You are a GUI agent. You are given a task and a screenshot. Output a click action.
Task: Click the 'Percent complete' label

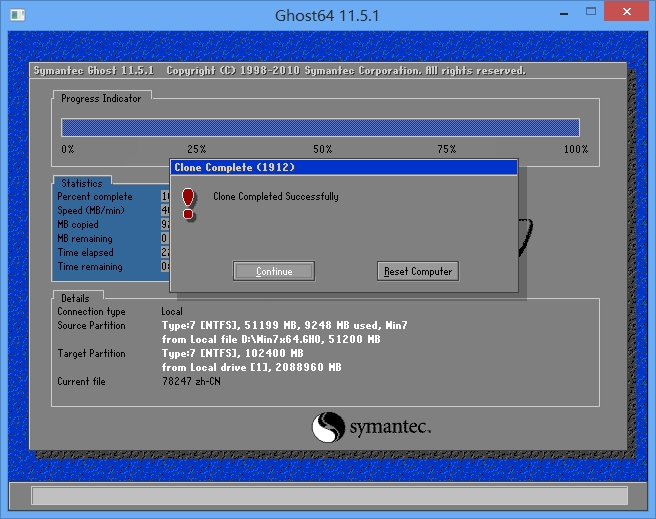pos(95,197)
